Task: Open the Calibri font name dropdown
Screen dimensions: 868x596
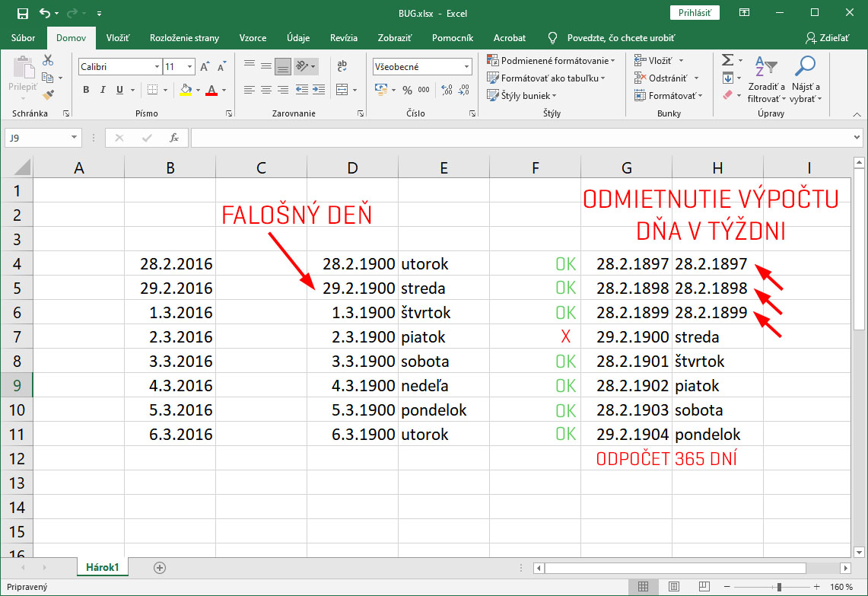Action: [x=156, y=67]
